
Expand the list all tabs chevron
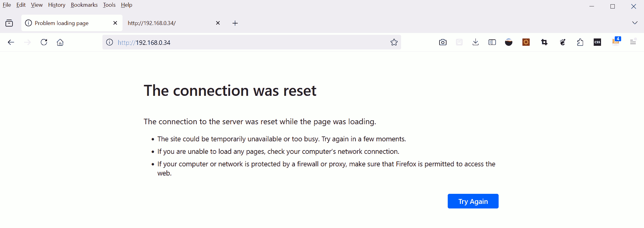pyautogui.click(x=635, y=23)
